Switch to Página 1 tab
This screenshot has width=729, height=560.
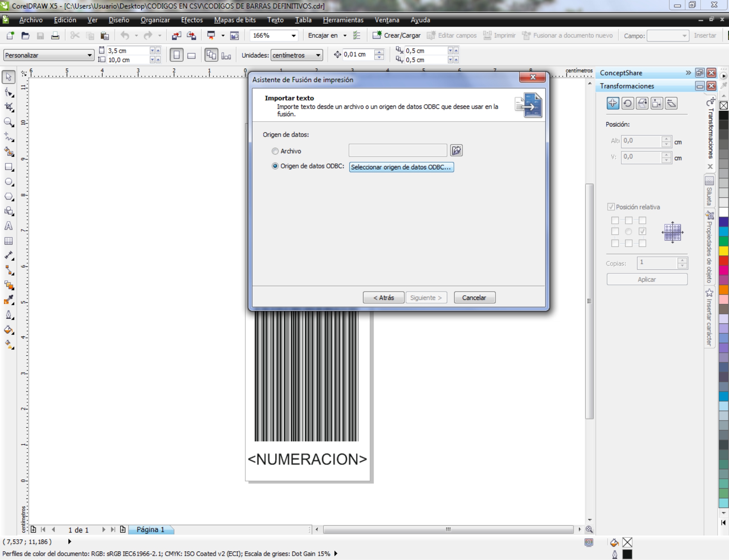click(151, 529)
